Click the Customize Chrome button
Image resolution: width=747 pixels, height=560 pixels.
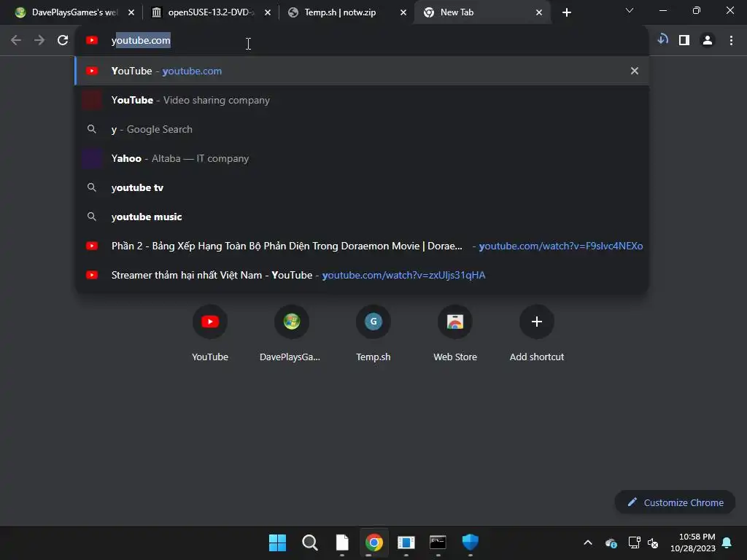675,502
